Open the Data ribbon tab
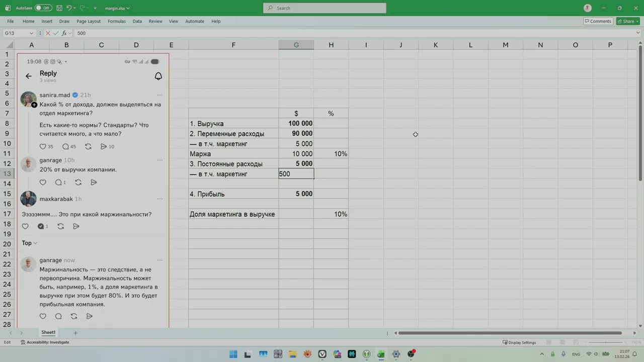 (137, 21)
